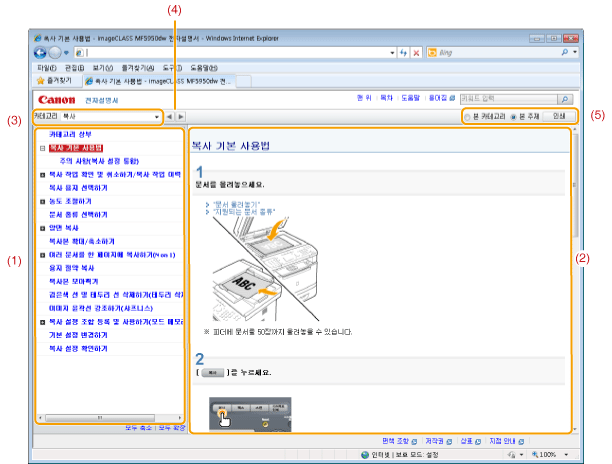Go to previous topic with left arrow
Viewport: 612px width, 464px height.
169,117
